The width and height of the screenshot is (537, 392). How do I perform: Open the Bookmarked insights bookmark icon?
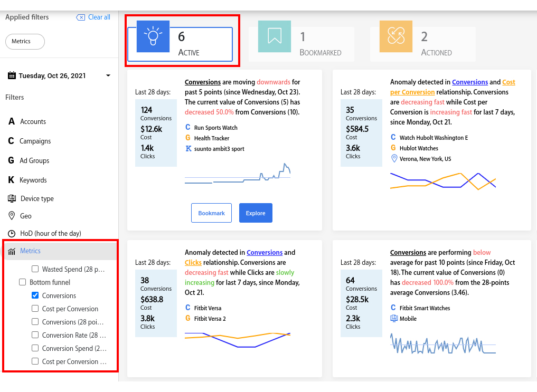click(275, 36)
